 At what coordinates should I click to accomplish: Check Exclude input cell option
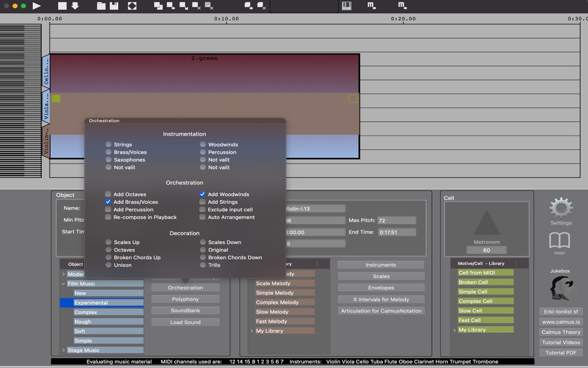coord(202,209)
